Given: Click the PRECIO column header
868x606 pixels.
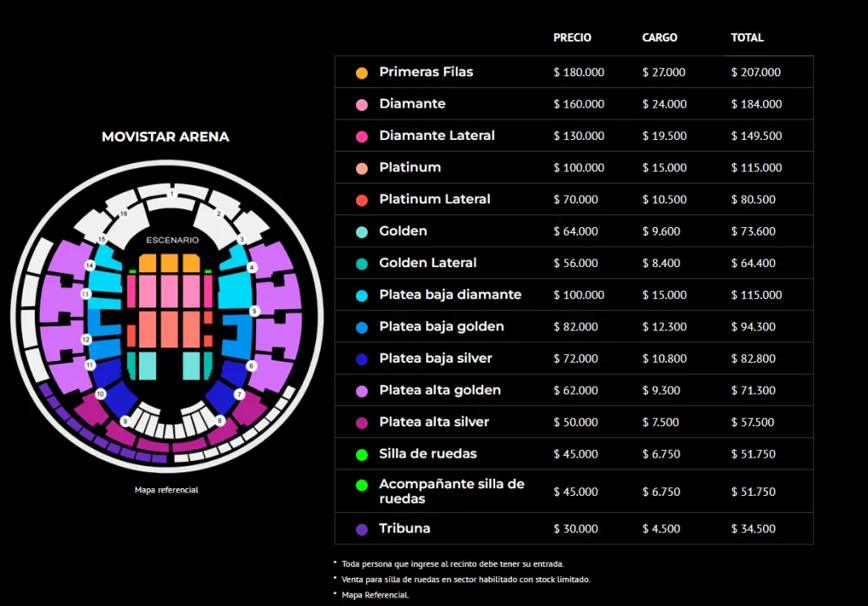Looking at the screenshot, I should tap(572, 38).
